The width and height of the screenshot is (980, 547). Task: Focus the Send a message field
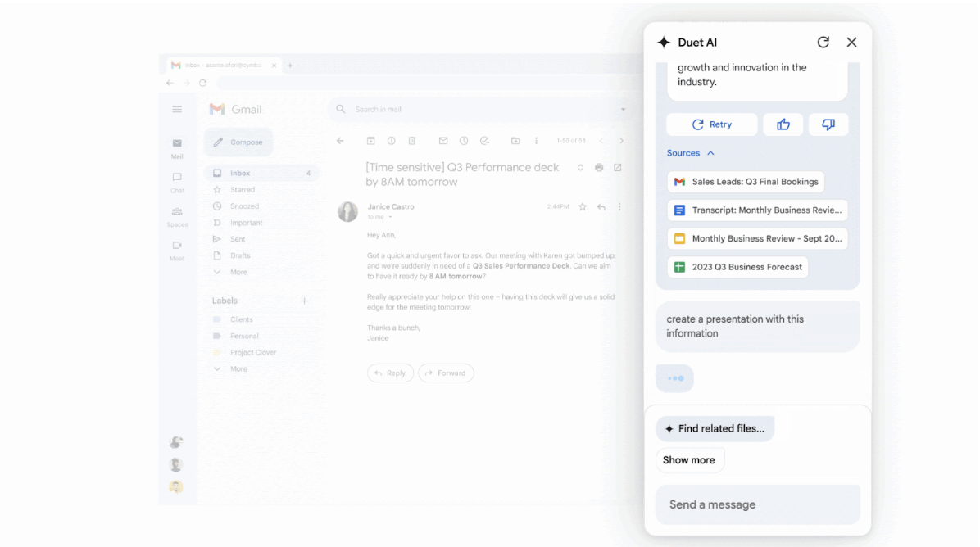pyautogui.click(x=757, y=504)
